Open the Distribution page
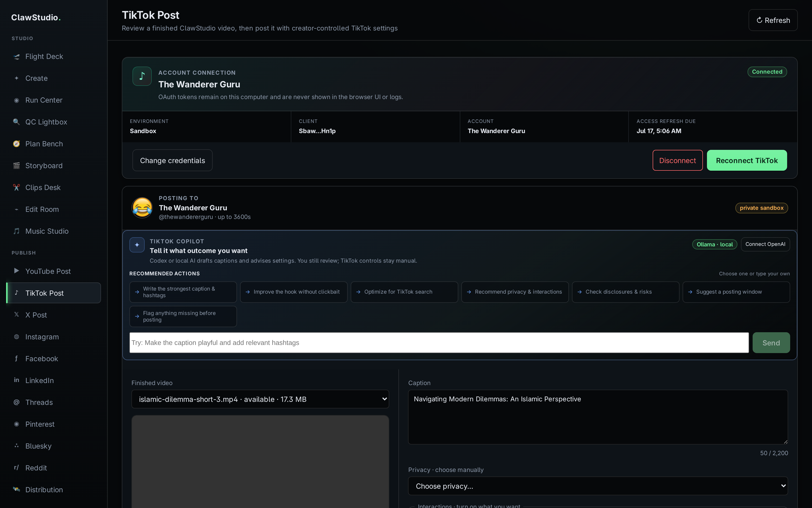Screen dimensions: 812x508 (54, 489)
